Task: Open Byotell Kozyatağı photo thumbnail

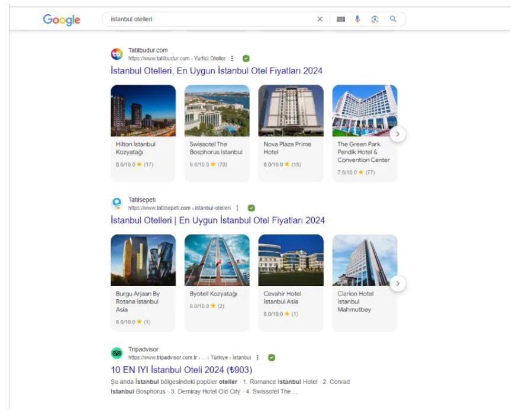Action: click(x=217, y=260)
